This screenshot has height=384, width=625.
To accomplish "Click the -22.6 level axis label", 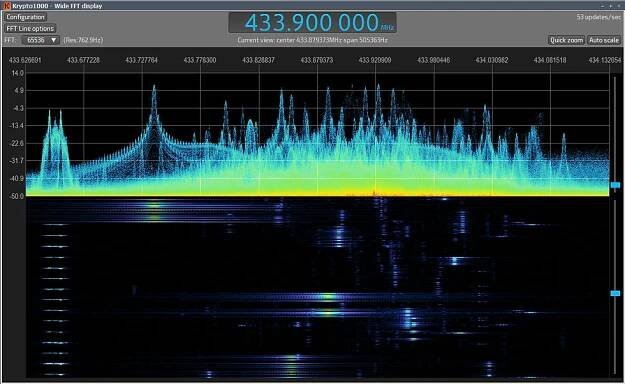I will point(17,143).
